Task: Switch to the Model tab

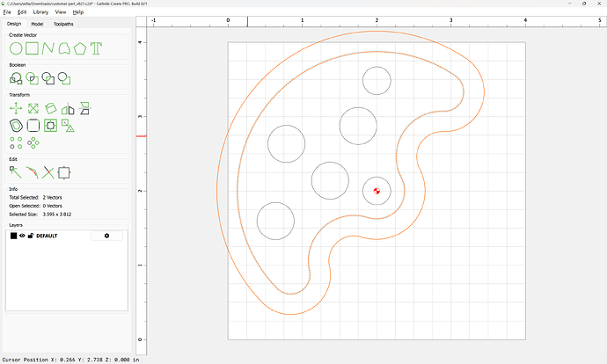Action: coord(37,24)
